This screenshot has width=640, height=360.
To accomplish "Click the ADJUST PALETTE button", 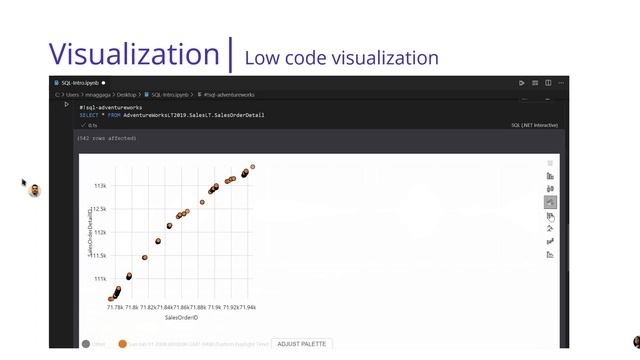I will (302, 344).
